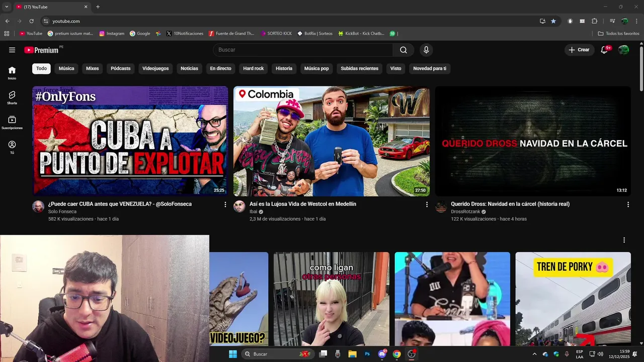
Task: Select the Noticias filter chip
Action: (x=190, y=68)
